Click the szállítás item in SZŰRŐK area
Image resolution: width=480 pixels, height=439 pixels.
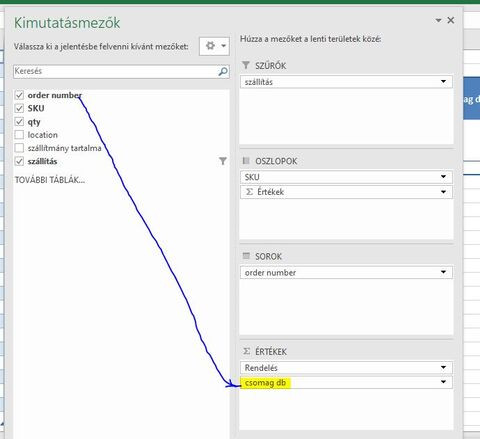pos(346,82)
